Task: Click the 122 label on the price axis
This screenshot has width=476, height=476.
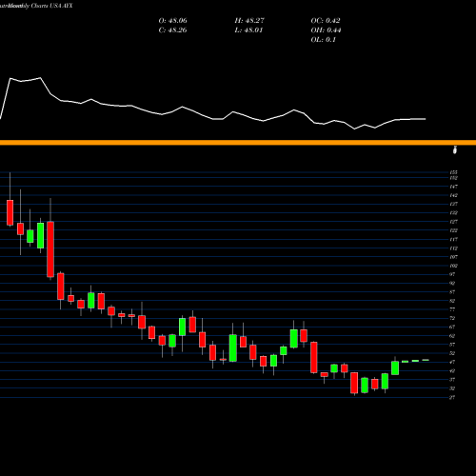Action: [453, 230]
